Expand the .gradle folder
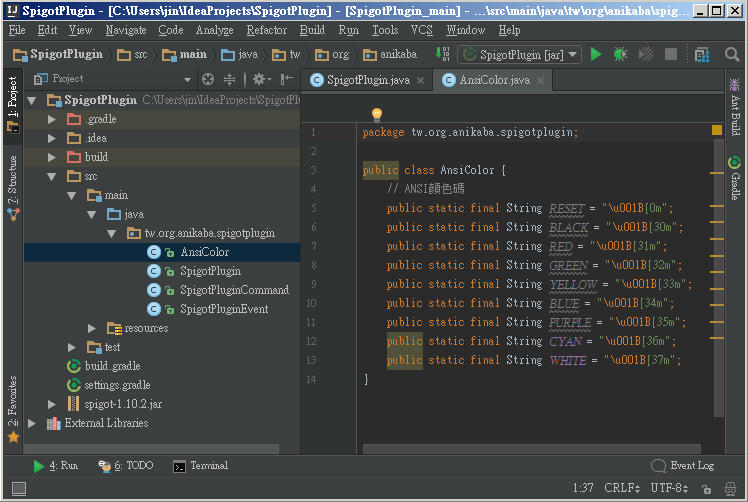Viewport: 748px width, 502px height. 52,119
